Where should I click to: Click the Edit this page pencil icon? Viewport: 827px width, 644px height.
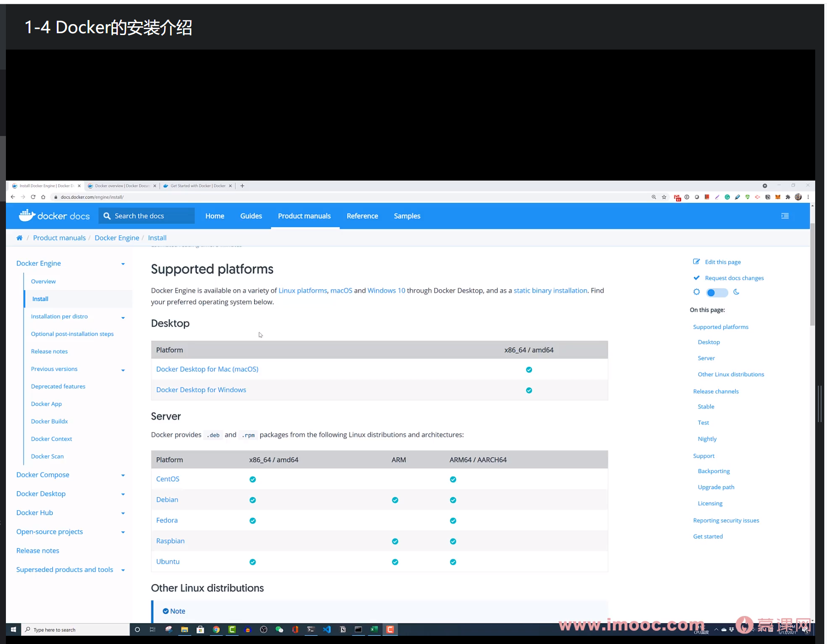click(697, 262)
